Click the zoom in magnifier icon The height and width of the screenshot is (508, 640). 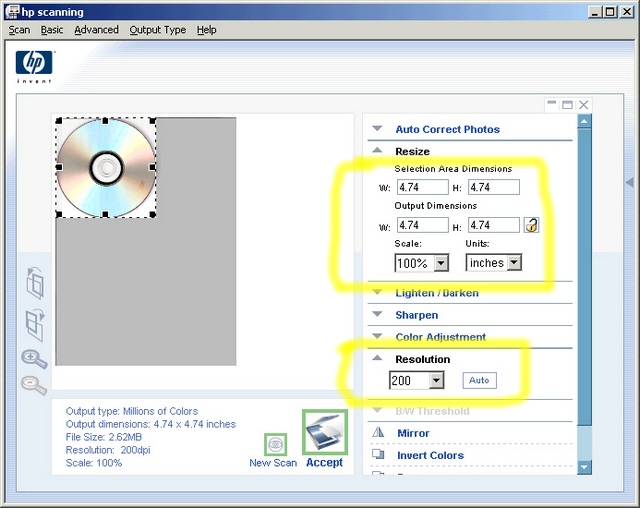click(34, 359)
